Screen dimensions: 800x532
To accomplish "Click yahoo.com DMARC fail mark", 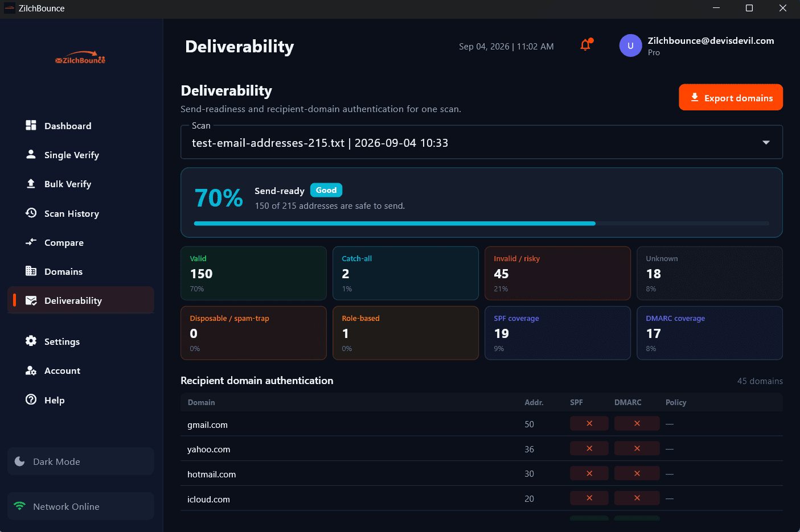I will click(637, 448).
